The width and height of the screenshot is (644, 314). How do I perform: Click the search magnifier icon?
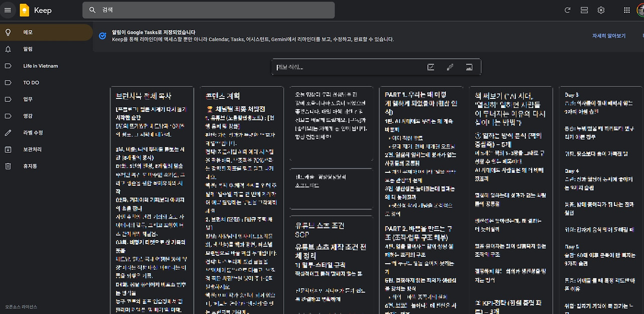pos(92,10)
